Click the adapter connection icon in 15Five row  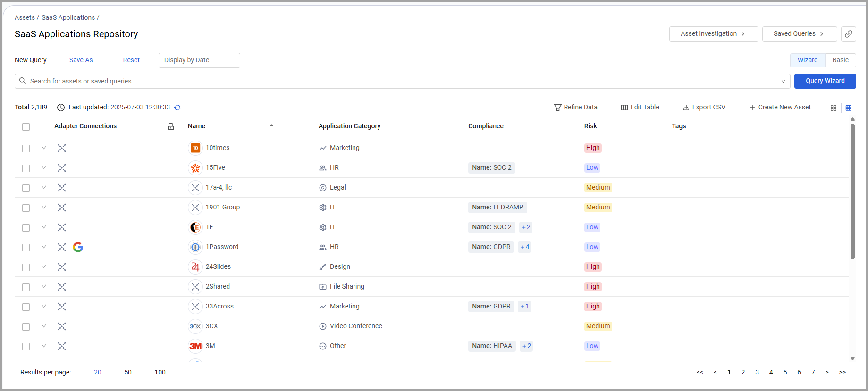pyautogui.click(x=62, y=168)
